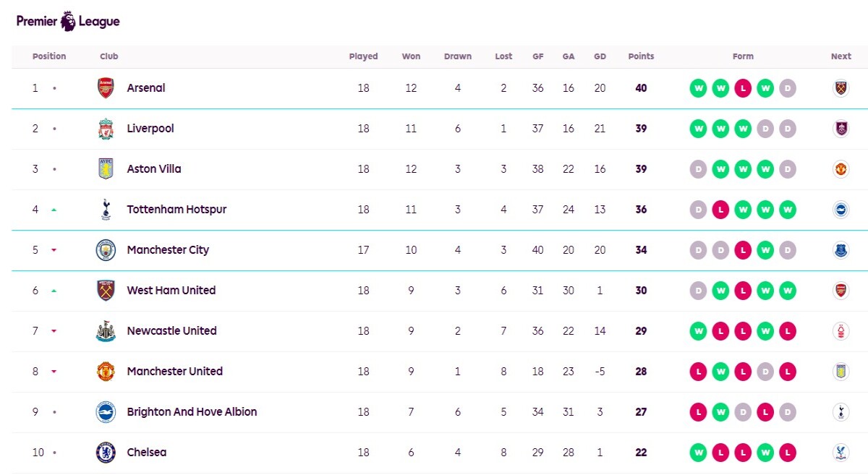Click the Chelsea club crest
The width and height of the screenshot is (868, 475).
(x=106, y=453)
